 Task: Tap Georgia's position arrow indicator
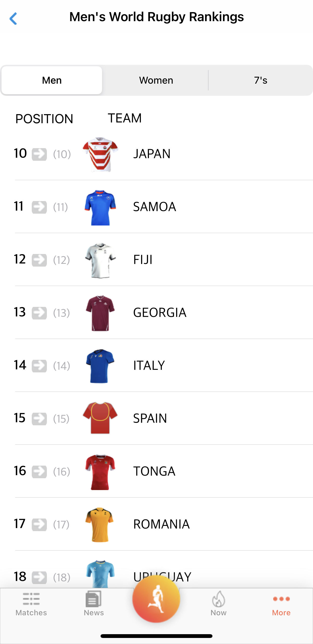39,313
